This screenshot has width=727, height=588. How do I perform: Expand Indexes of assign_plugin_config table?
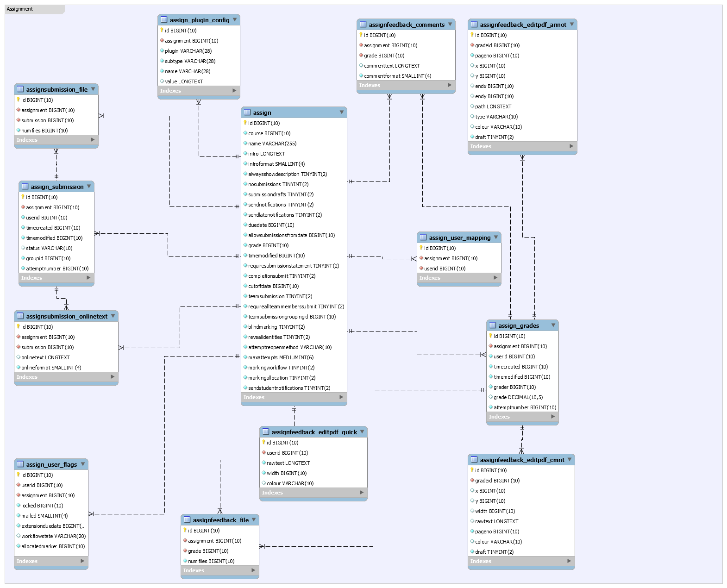pos(234,91)
